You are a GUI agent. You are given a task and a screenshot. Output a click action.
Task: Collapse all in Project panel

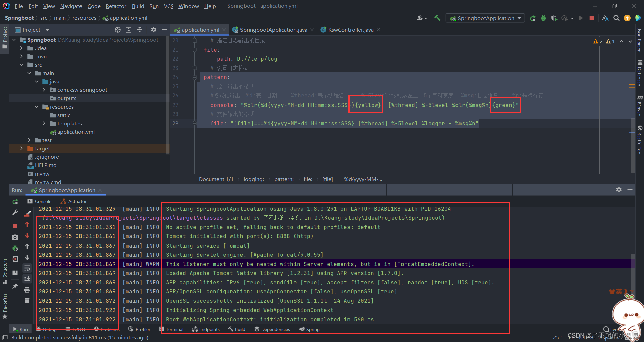pyautogui.click(x=140, y=30)
